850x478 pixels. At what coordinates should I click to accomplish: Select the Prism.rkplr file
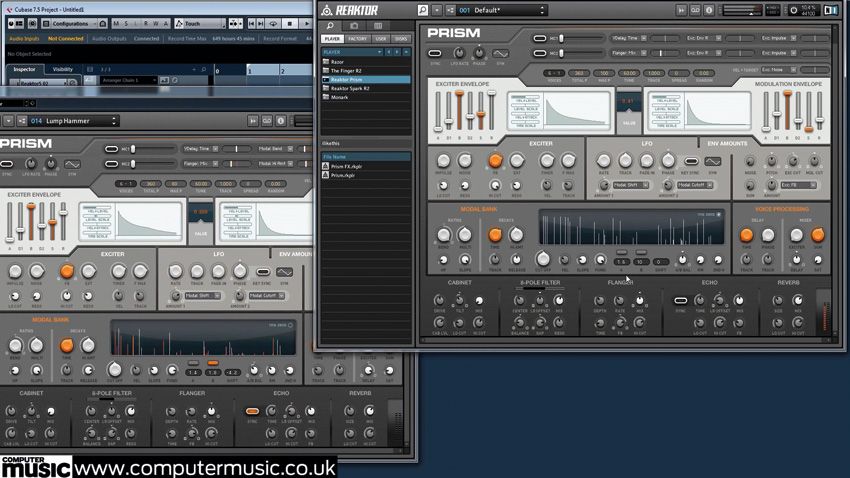point(366,175)
